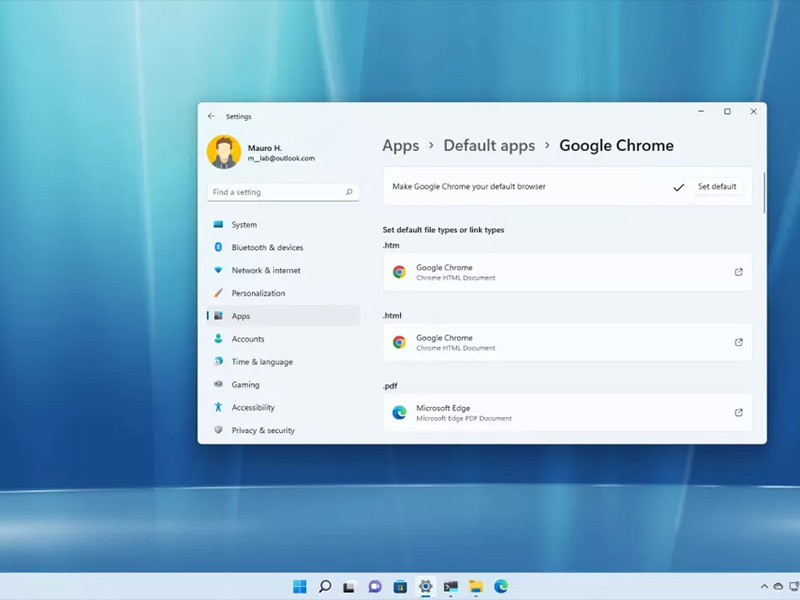Click the .html extension label

tap(392, 316)
